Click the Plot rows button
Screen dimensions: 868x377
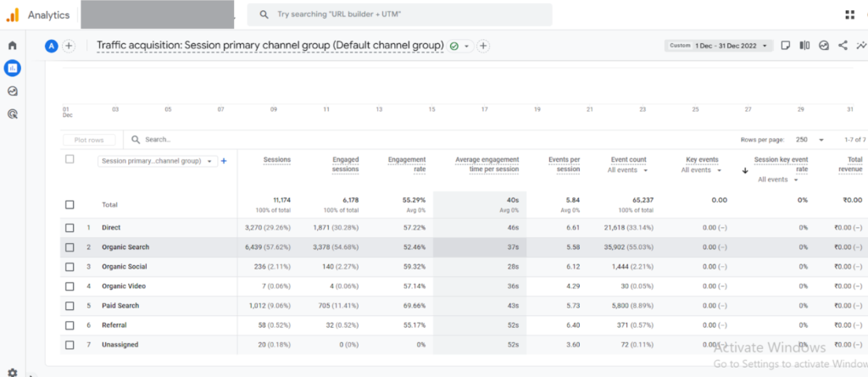click(89, 140)
